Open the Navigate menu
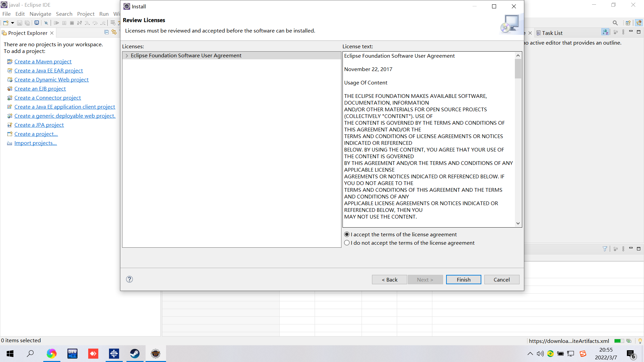 [40, 14]
